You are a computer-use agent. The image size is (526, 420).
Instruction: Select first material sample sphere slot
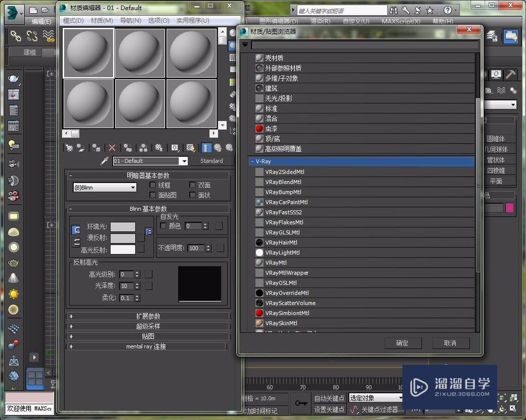tap(88, 53)
